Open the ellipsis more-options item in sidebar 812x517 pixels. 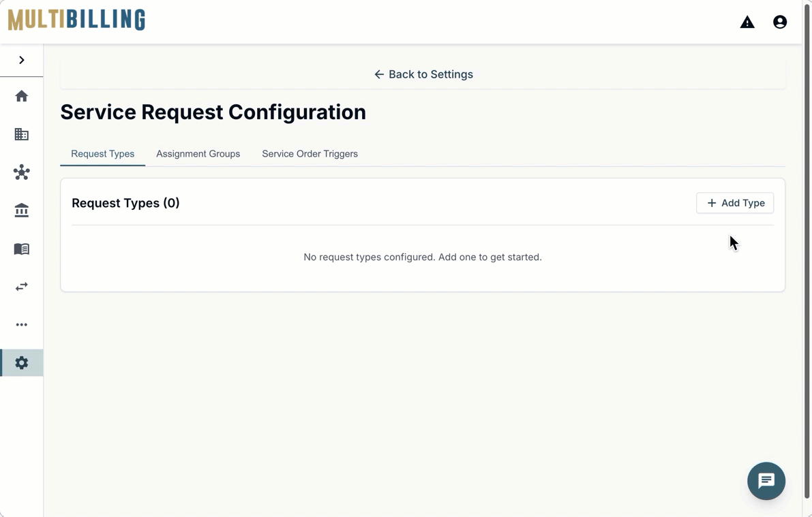point(21,325)
